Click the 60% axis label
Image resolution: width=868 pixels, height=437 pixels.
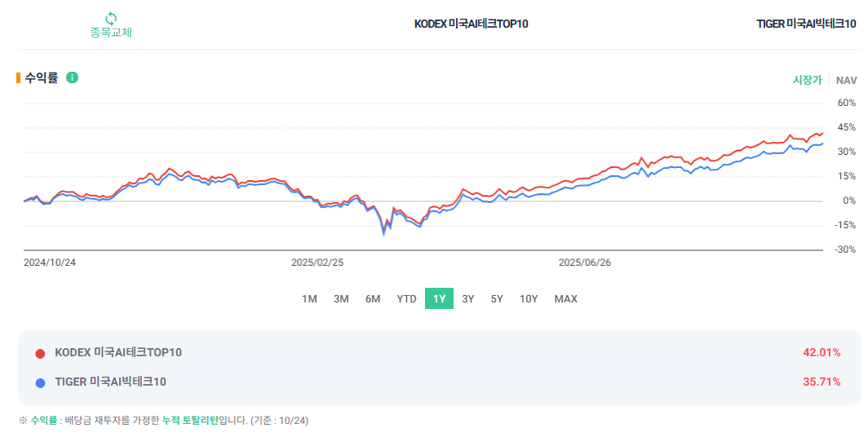pos(847,103)
